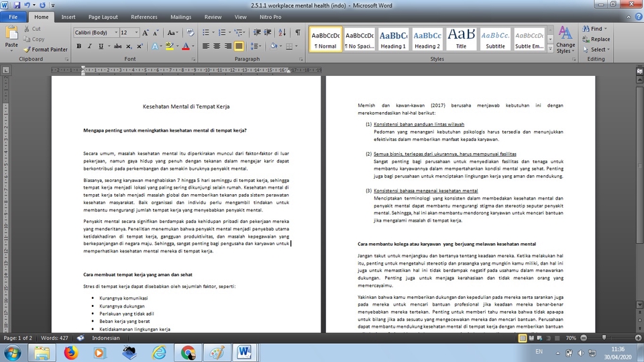Image resolution: width=644 pixels, height=362 pixels.
Task: Align text right
Action: pos(227,46)
